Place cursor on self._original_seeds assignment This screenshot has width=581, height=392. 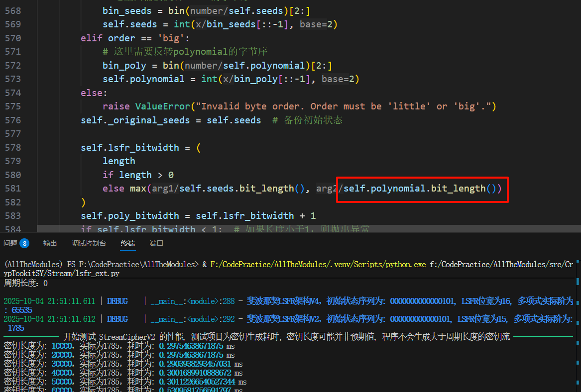(135, 120)
